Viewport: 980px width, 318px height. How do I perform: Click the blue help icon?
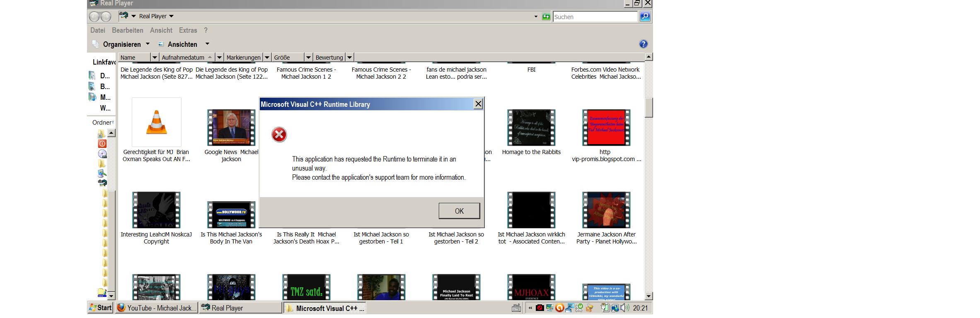click(643, 44)
